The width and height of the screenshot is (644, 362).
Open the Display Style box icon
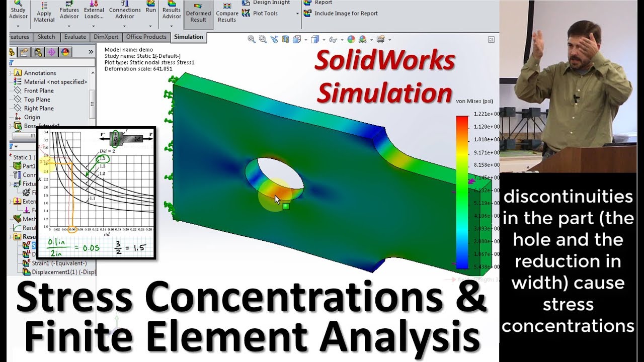click(x=315, y=39)
